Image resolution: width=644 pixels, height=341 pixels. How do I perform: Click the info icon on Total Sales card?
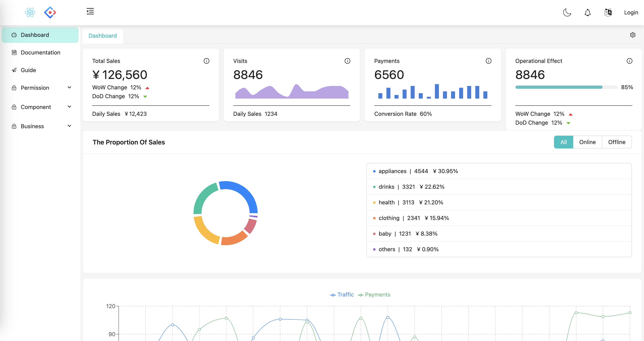(207, 61)
